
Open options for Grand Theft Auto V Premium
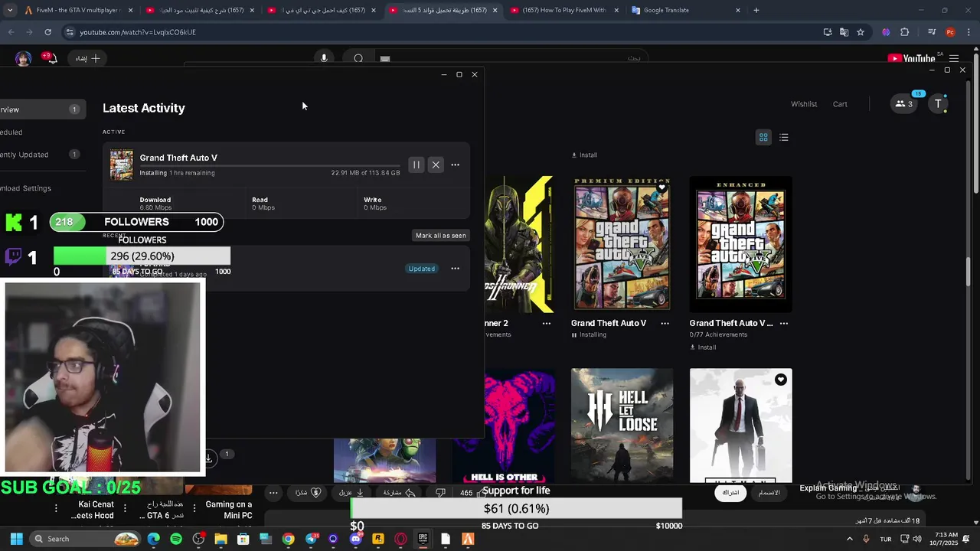(x=665, y=323)
